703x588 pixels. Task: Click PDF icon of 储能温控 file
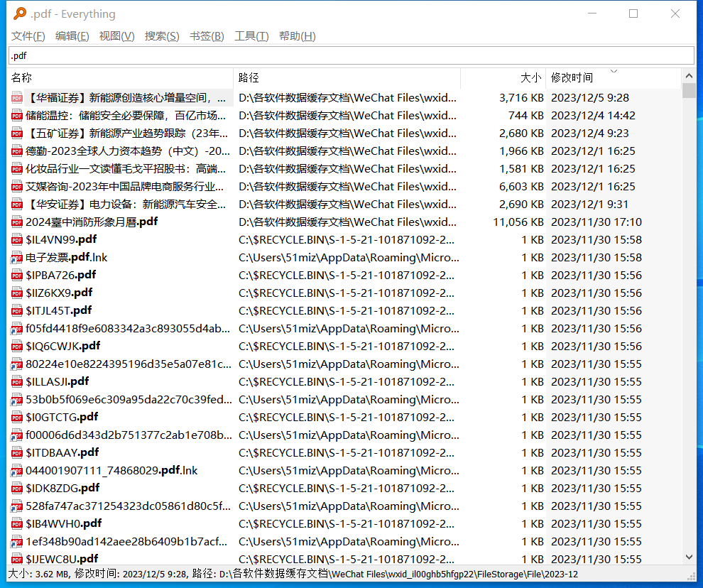17,116
